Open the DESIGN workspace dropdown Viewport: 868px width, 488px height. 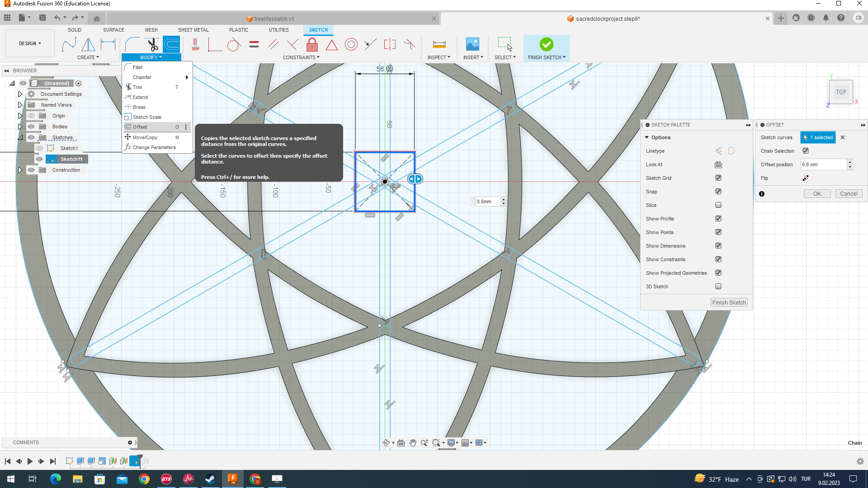tap(30, 43)
